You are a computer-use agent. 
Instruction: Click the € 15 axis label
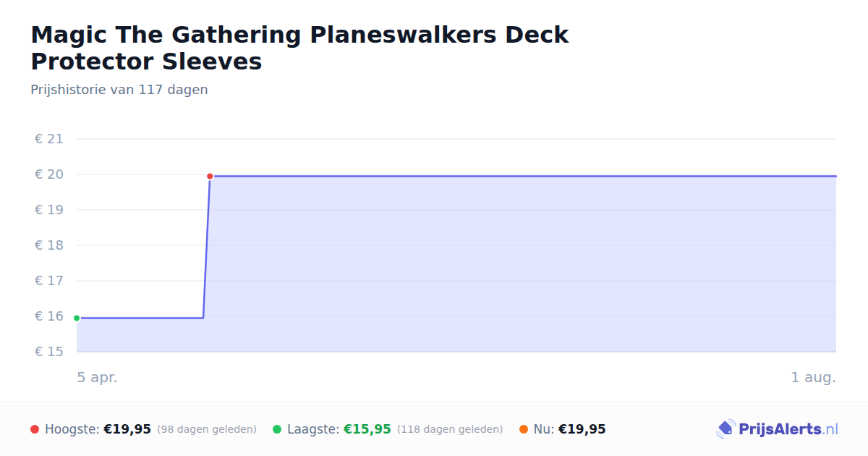click(49, 352)
